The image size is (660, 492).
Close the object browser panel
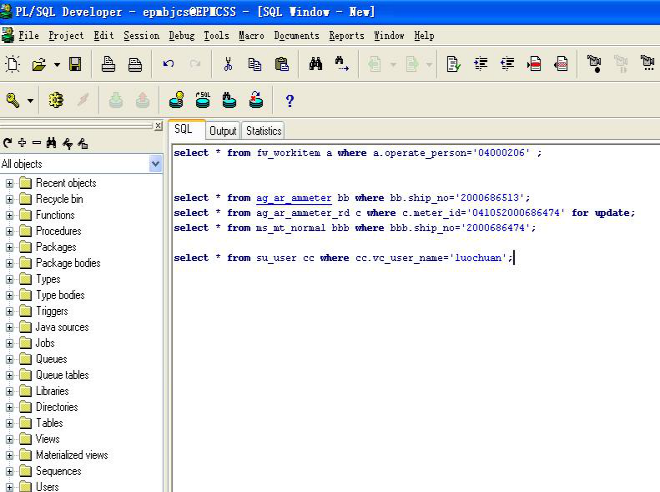158,125
